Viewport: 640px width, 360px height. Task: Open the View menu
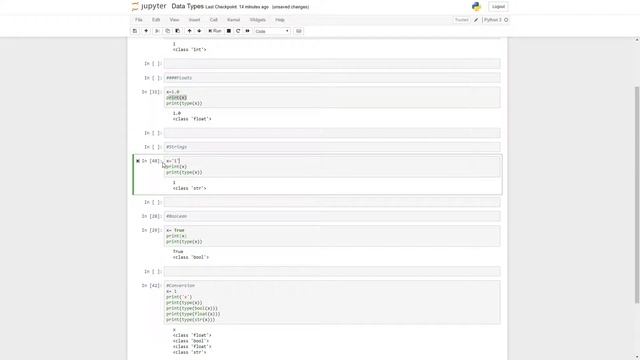[174, 20]
